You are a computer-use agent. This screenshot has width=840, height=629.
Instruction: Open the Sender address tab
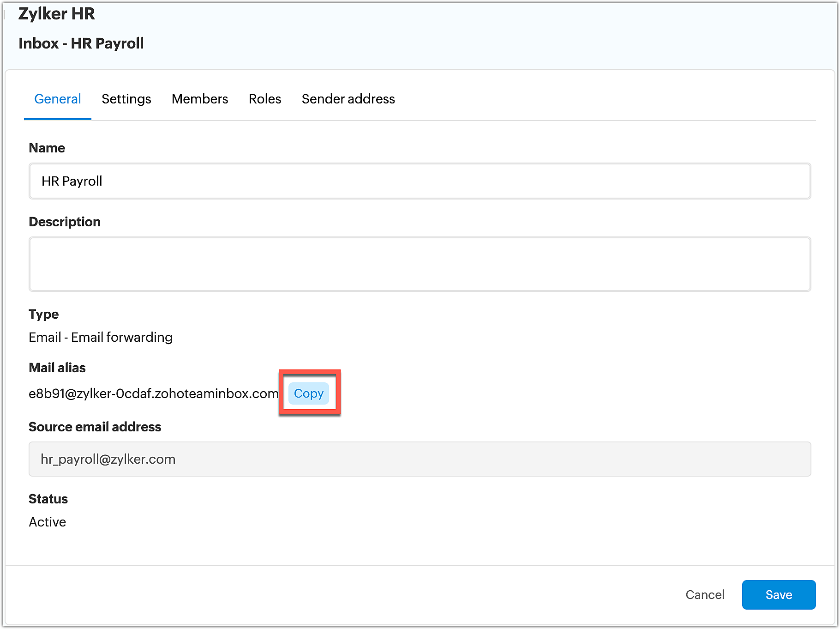(348, 99)
